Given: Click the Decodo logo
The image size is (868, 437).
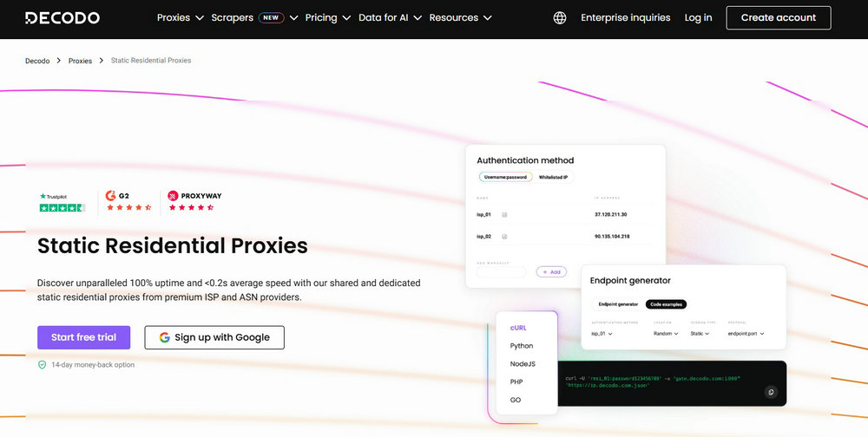Looking at the screenshot, I should tap(62, 17).
